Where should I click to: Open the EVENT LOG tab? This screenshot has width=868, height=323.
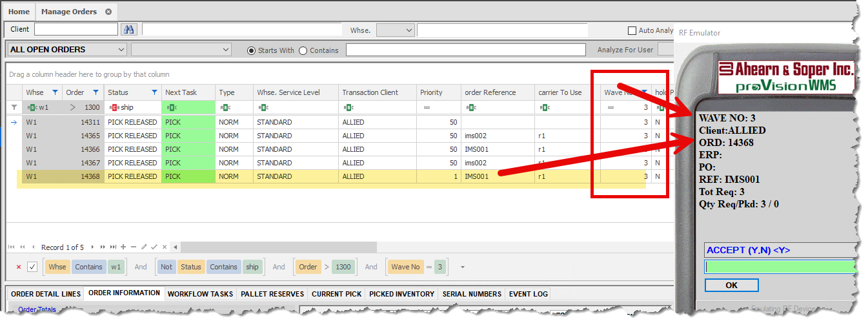[528, 294]
